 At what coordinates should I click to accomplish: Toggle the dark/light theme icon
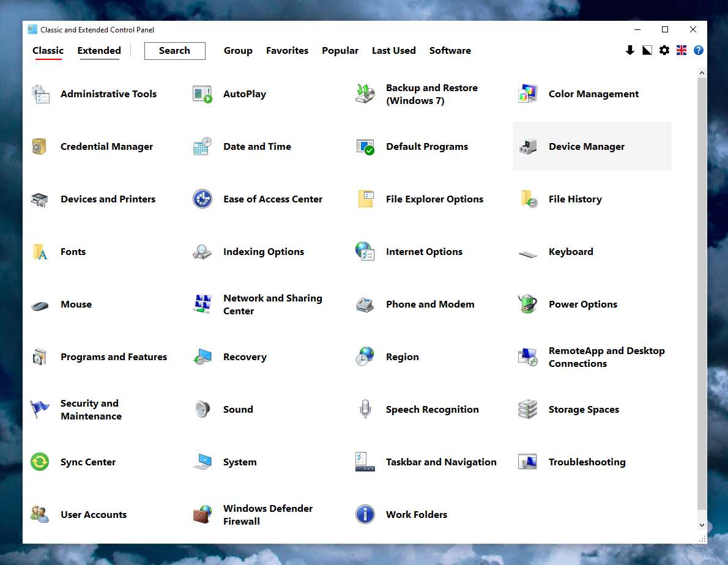(x=647, y=50)
